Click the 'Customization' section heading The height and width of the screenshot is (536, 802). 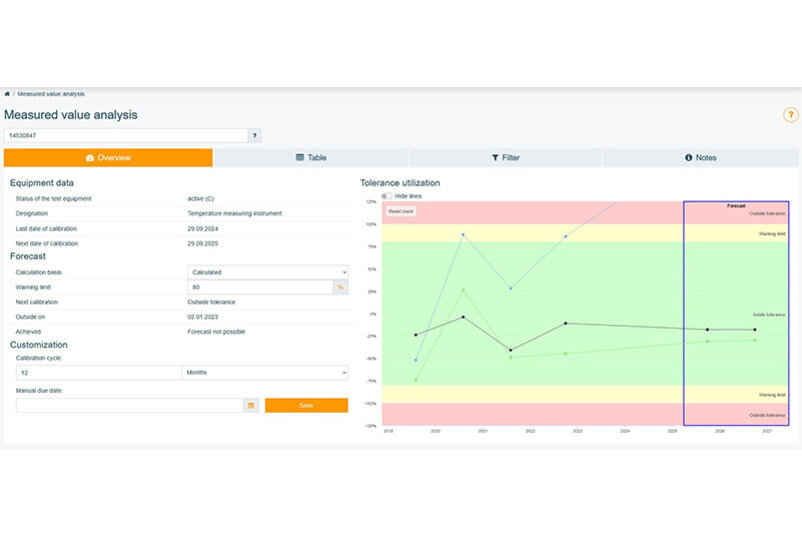pos(39,345)
